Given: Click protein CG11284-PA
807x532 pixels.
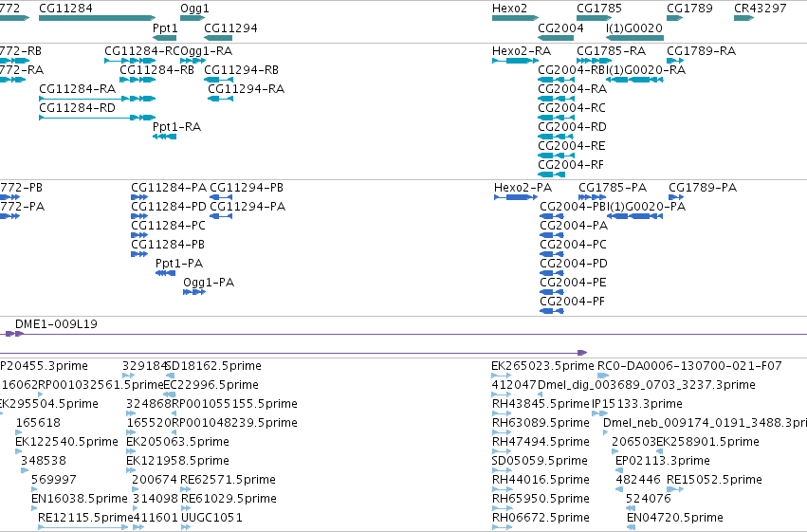Looking at the screenshot, I should (x=169, y=188).
